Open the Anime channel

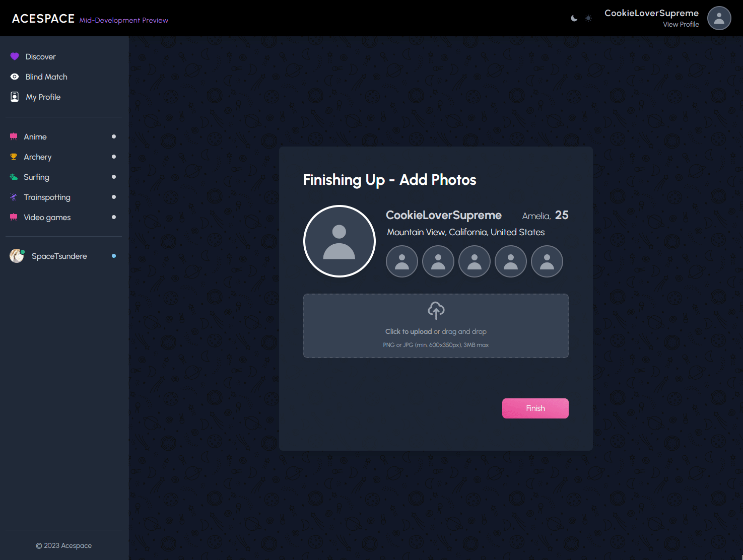pyautogui.click(x=63, y=136)
